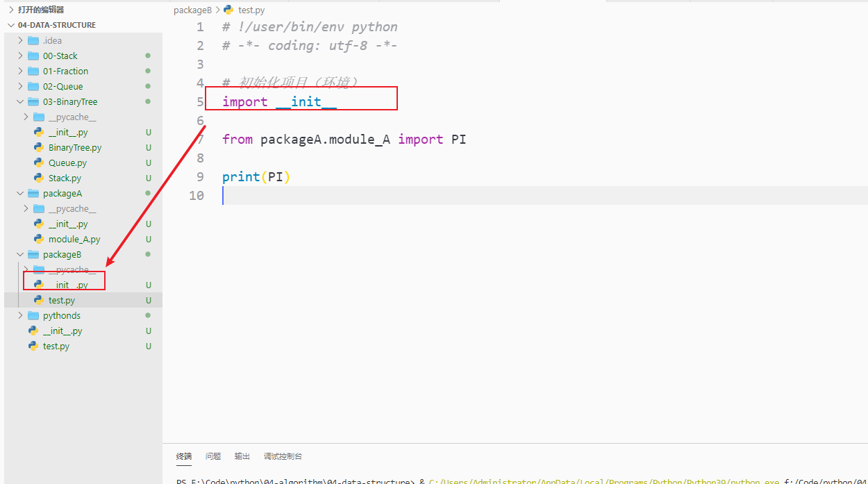This screenshot has height=484, width=868.
Task: Click line number 8 in the gutter
Action: pos(200,158)
